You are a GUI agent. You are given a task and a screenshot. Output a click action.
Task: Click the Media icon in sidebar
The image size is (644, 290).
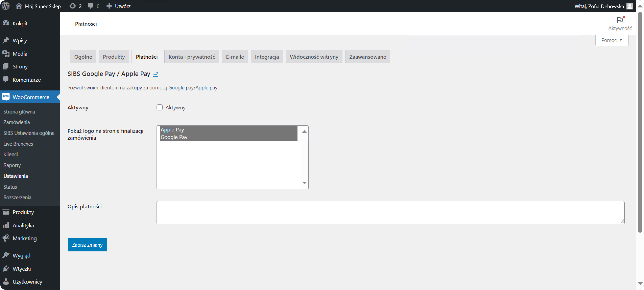pos(6,53)
